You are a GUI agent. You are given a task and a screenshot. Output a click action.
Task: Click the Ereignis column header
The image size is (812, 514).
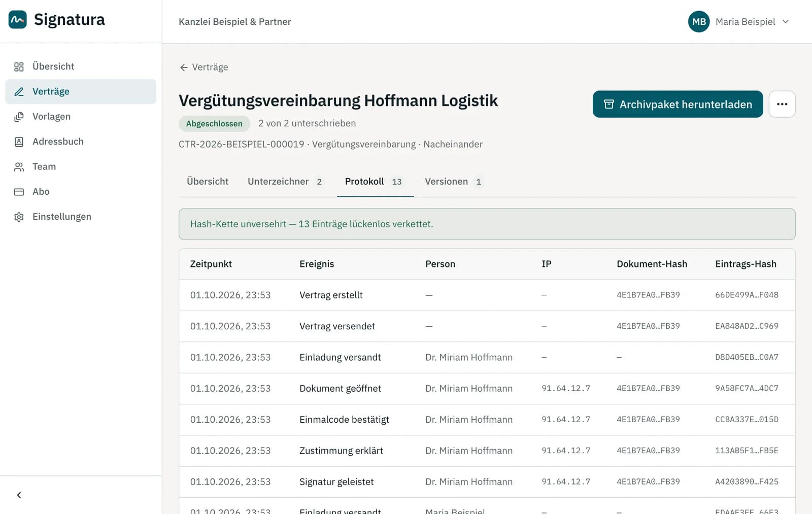[x=317, y=264]
